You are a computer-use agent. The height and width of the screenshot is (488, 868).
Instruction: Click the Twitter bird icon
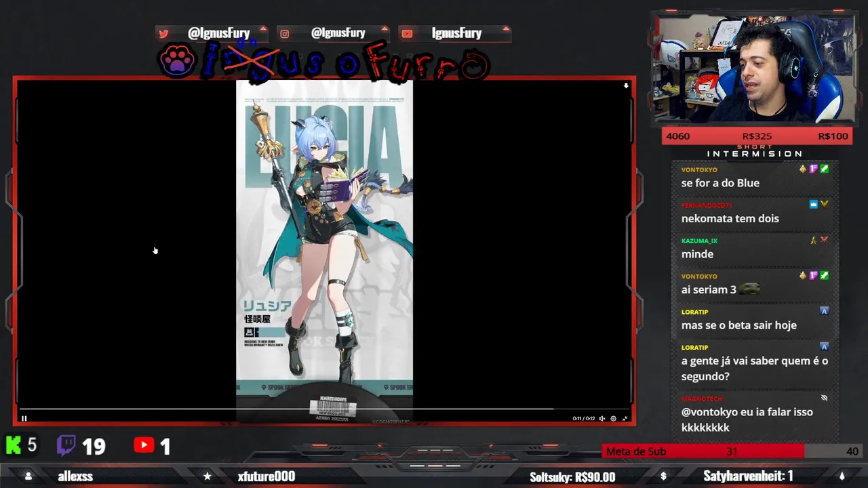(163, 33)
